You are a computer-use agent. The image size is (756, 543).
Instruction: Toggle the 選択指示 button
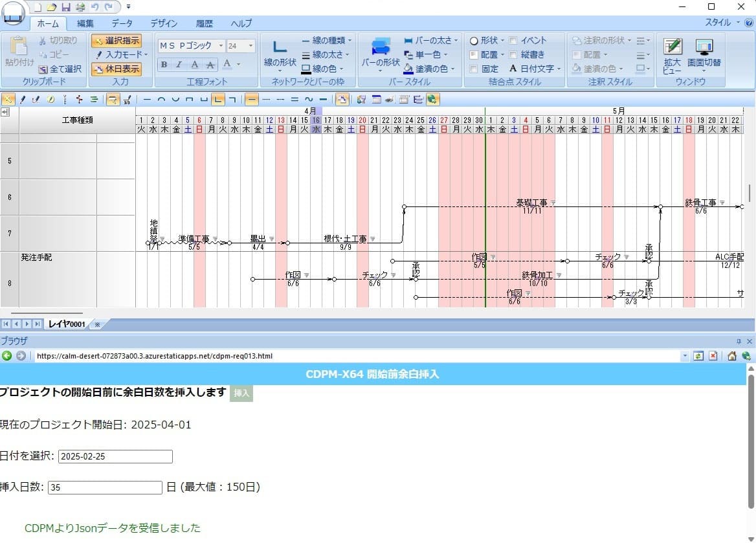[x=117, y=41]
